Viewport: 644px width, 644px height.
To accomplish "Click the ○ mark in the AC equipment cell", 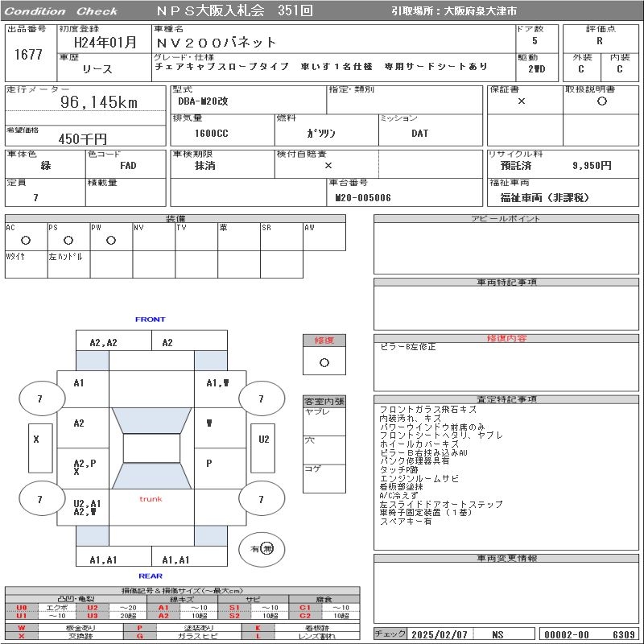I will click(x=26, y=240).
